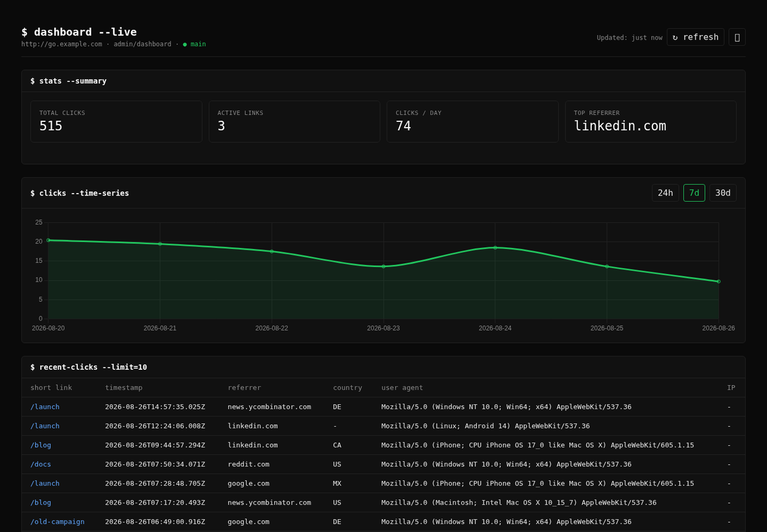This screenshot has width=767, height=532.
Task: Click the Active Links stat card
Action: tap(295, 121)
